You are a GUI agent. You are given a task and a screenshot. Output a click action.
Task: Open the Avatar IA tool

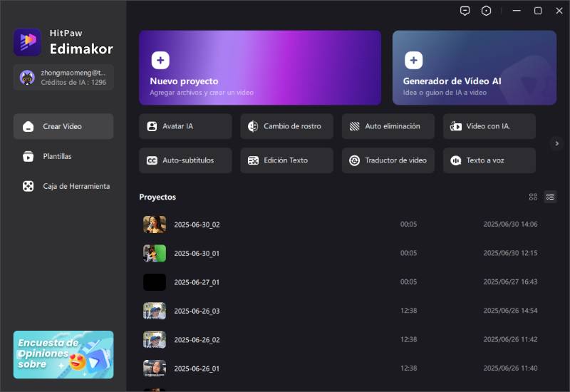point(185,126)
